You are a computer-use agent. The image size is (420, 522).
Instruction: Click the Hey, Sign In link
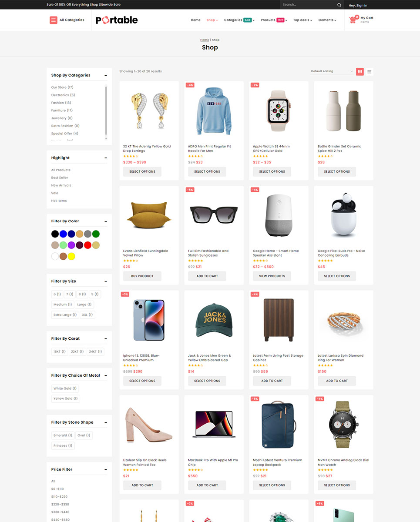coord(358,6)
